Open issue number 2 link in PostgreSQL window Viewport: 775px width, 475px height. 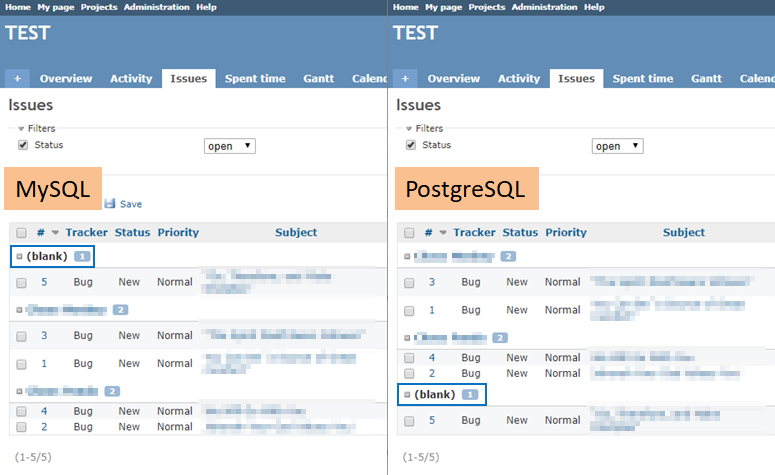(x=432, y=373)
